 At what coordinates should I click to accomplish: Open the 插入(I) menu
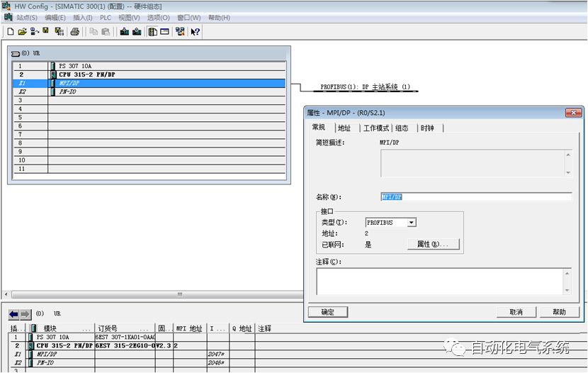pyautogui.click(x=82, y=18)
